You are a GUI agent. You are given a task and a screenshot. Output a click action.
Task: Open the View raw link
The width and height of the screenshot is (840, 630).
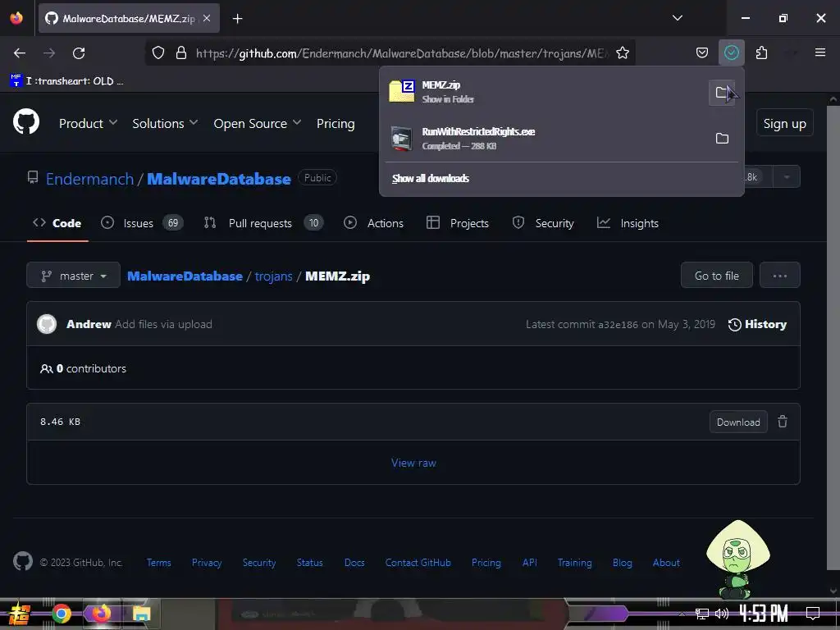[413, 463]
